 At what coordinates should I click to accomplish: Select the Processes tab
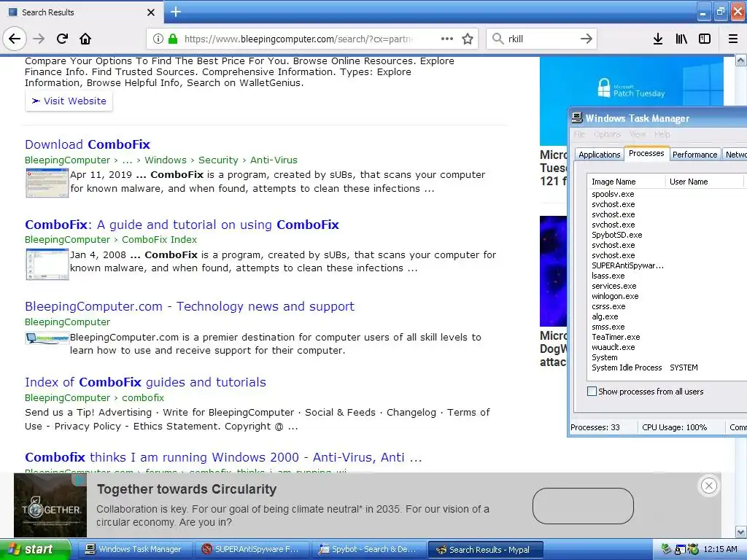646,153
